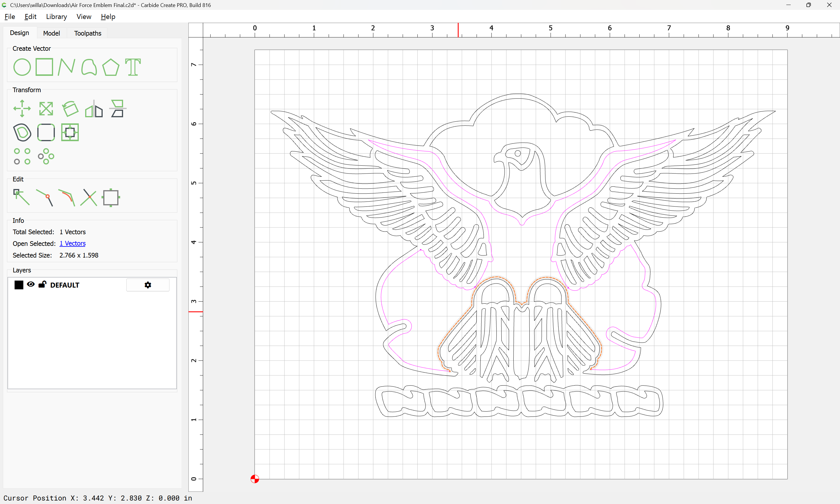Click the red origin marker on canvas
Viewport: 840px width, 504px height.
255,479
